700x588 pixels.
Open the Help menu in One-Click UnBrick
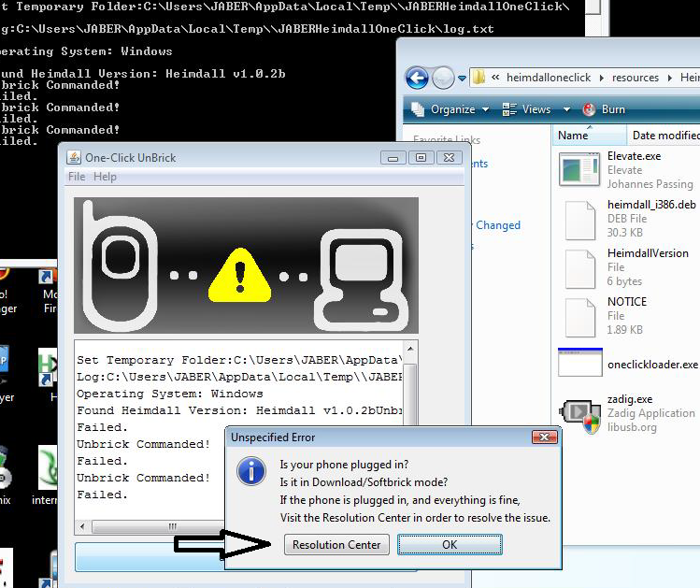coord(105,177)
